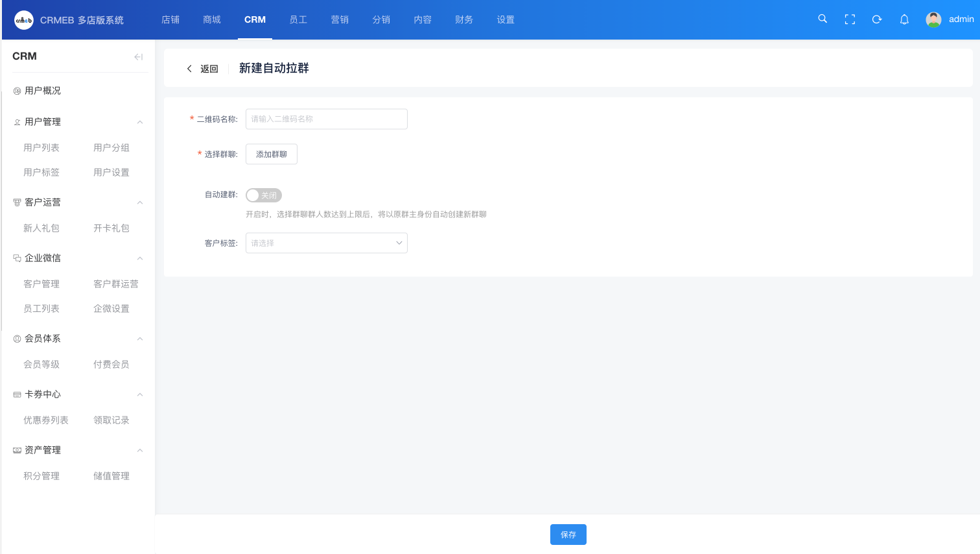Viewport: 980px width, 554px height.
Task: Open 积分管理 in sidebar
Action: pyautogui.click(x=41, y=476)
